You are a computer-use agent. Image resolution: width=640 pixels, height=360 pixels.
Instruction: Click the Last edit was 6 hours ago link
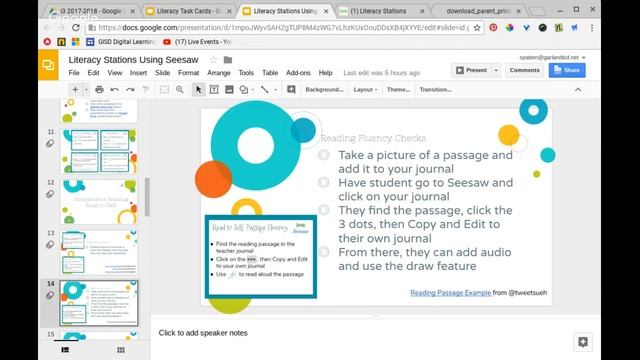(x=382, y=73)
